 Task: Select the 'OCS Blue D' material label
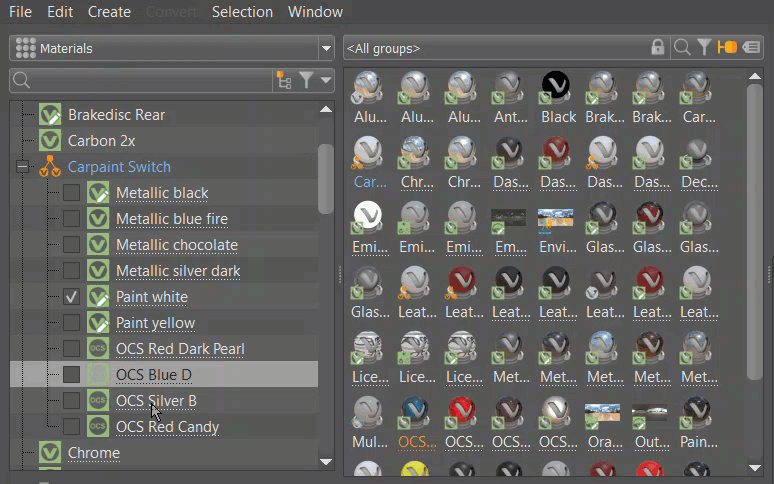coord(154,375)
